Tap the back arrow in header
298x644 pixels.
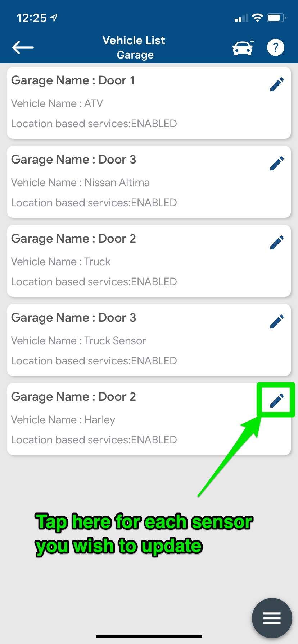[23, 47]
